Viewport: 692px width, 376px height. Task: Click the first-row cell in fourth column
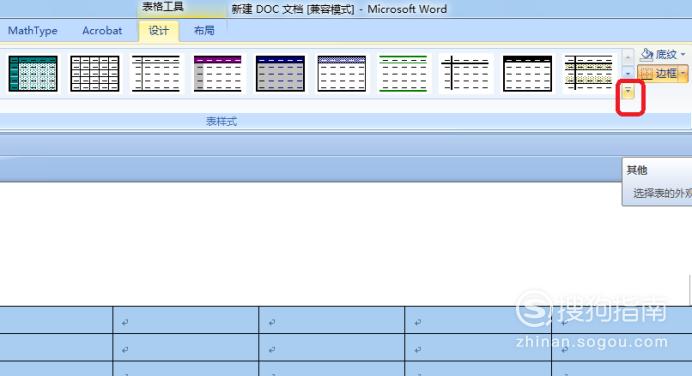point(478,320)
